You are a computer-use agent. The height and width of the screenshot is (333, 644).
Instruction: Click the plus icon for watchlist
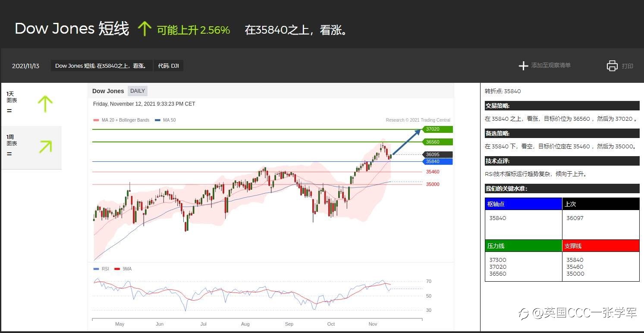[x=523, y=66]
